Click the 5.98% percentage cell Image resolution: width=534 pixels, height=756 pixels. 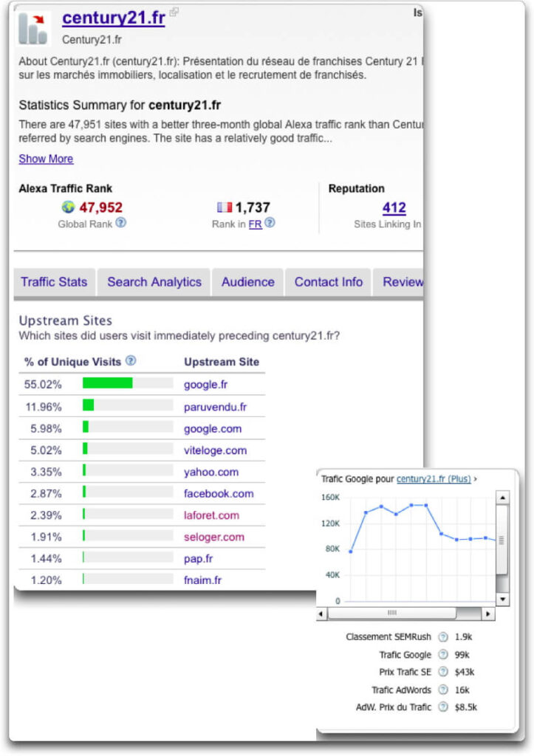[x=46, y=429]
